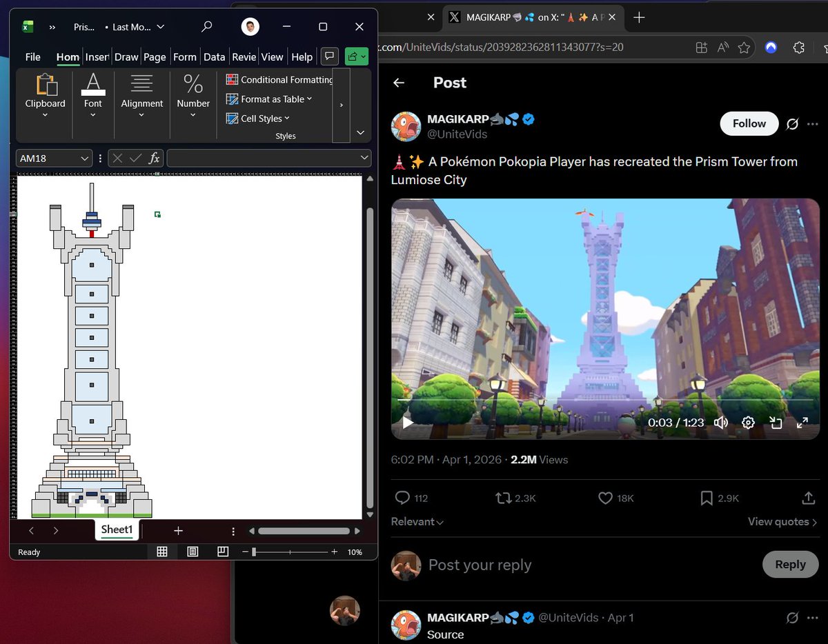Go to previous sheet arrow
This screenshot has height=644, width=828.
click(31, 531)
